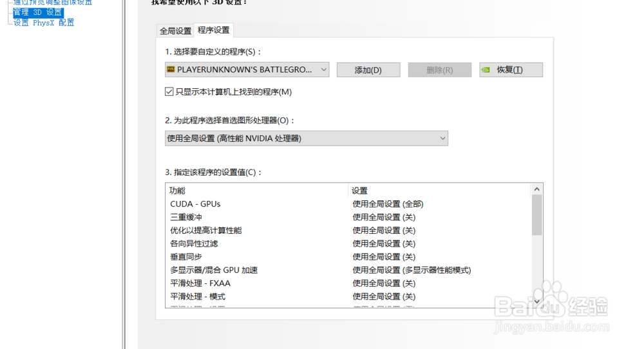
Task: Select the CUDA - GPUs row
Action: point(348,204)
